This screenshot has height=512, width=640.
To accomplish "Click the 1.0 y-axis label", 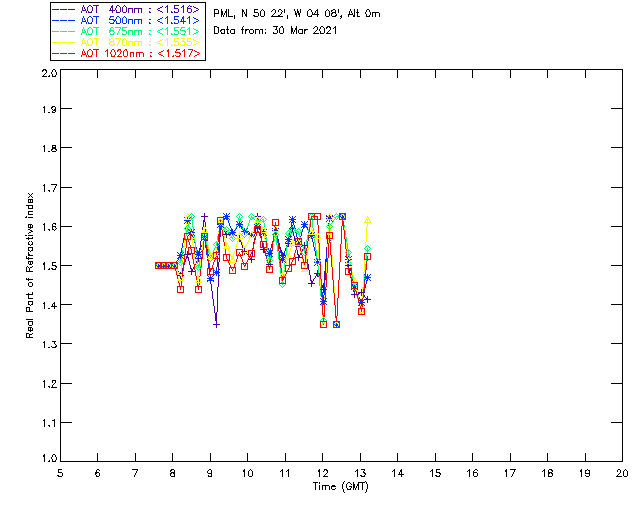I will tap(49, 458).
